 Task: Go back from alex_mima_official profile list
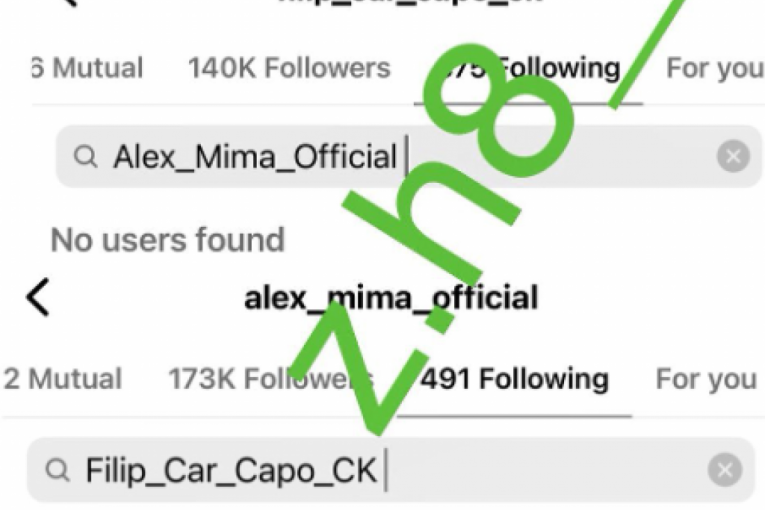click(37, 297)
